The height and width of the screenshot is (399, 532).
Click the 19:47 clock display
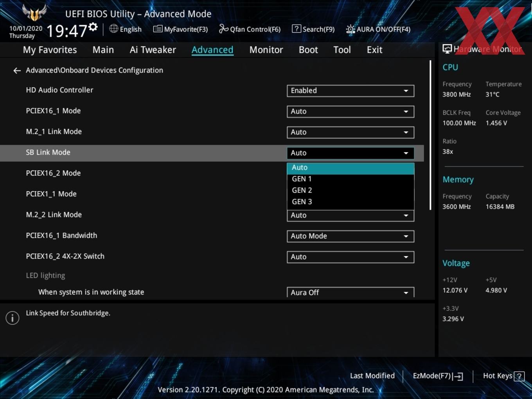(66, 31)
